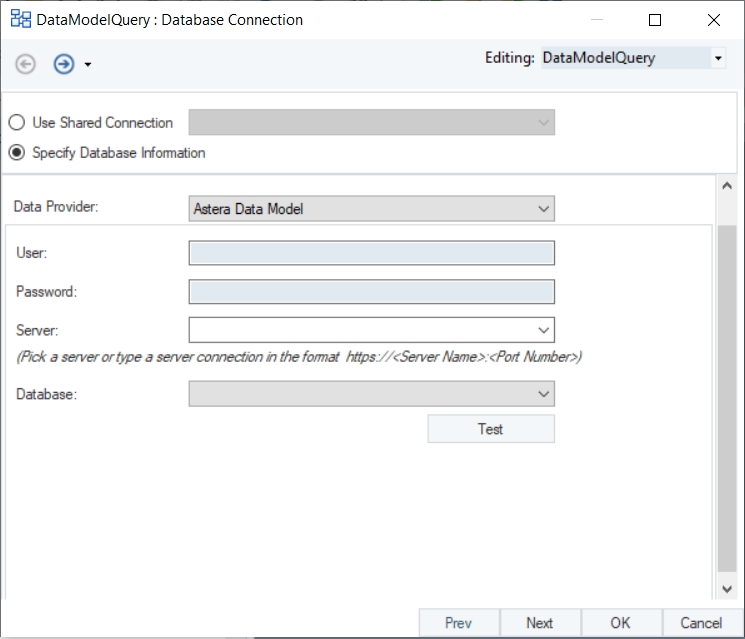The width and height of the screenshot is (745, 639).
Task: Select the Use Shared Connection radio button
Action: pyautogui.click(x=17, y=123)
